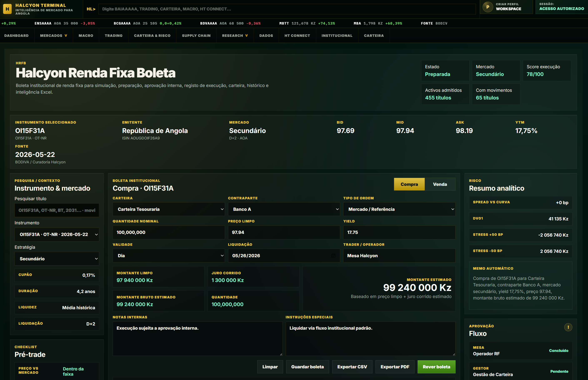Open the calendar picker in Liquidação date field
The height and width of the screenshot is (380, 588).
[333, 256]
